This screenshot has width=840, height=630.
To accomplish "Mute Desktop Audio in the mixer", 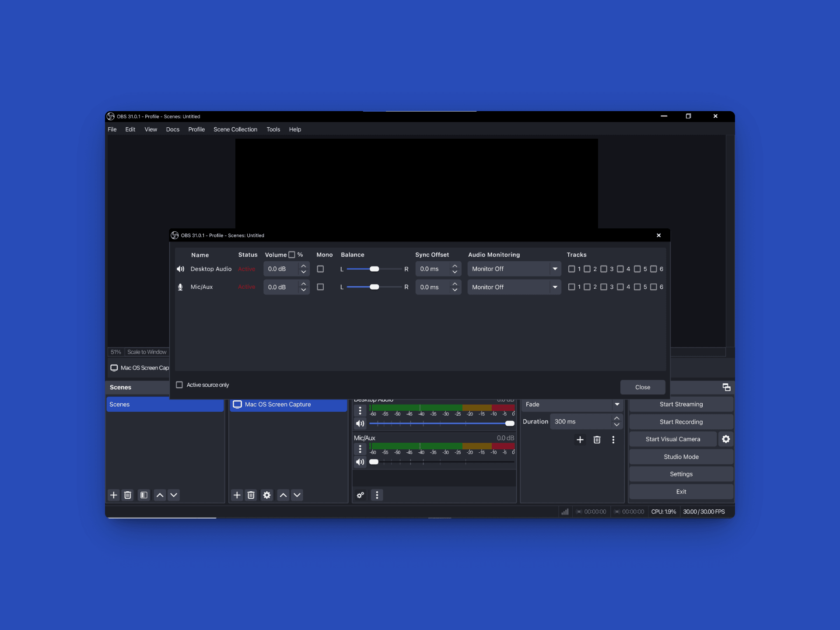I will pyautogui.click(x=360, y=423).
